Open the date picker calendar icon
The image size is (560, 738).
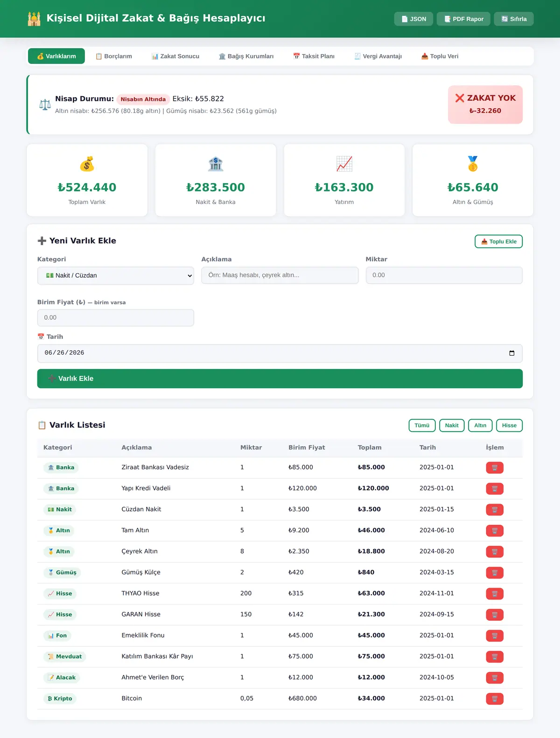(511, 353)
